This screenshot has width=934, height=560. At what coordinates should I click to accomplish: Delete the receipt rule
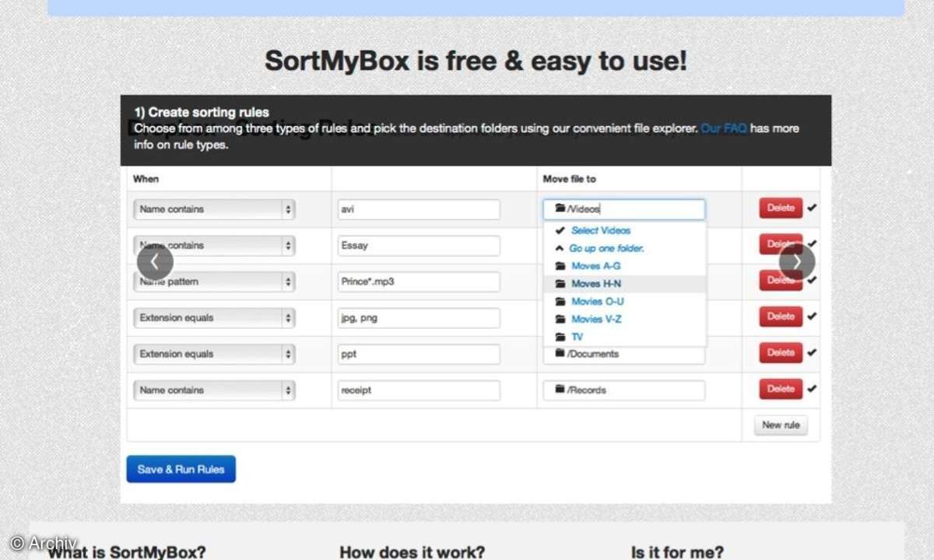(x=781, y=389)
